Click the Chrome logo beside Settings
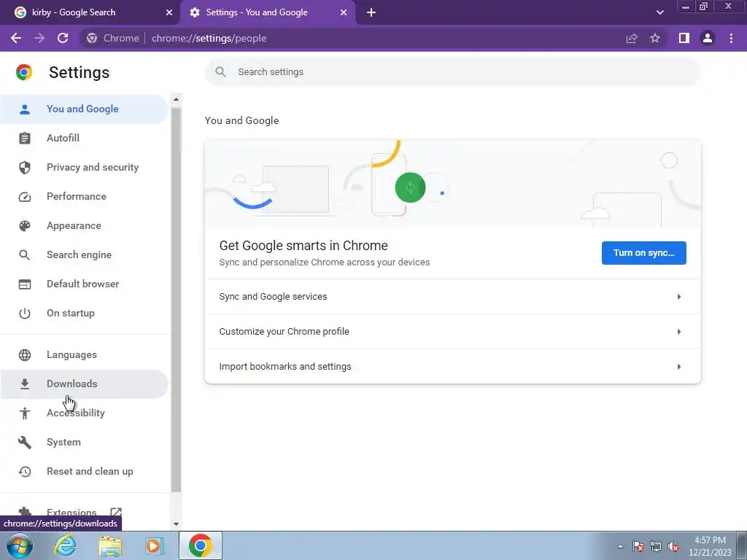 point(24,72)
